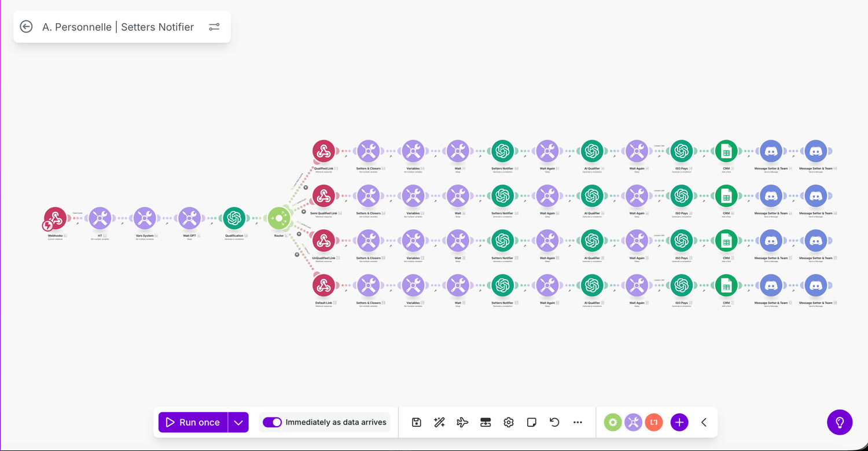This screenshot has width=868, height=451.
Task: Add a favorite with the plus button
Action: pyautogui.click(x=679, y=423)
